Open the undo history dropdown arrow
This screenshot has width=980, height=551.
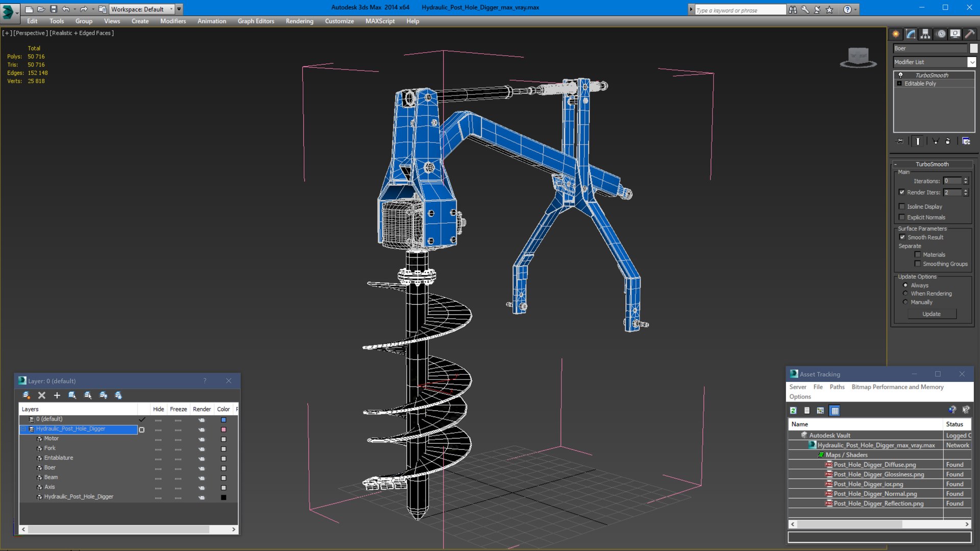(74, 9)
